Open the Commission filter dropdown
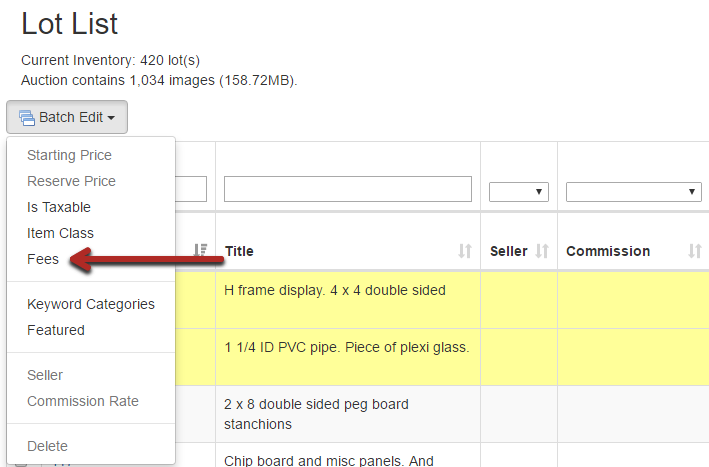The width and height of the screenshot is (709, 467). coord(633,192)
